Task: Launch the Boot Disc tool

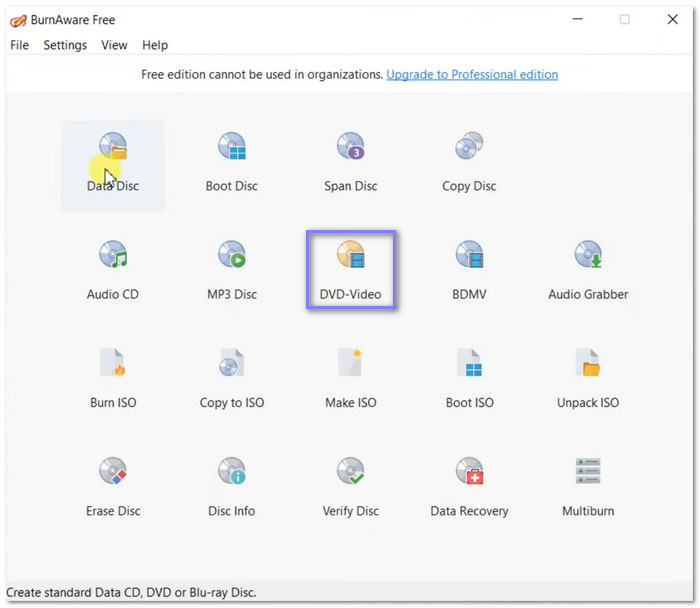Action: click(x=231, y=164)
